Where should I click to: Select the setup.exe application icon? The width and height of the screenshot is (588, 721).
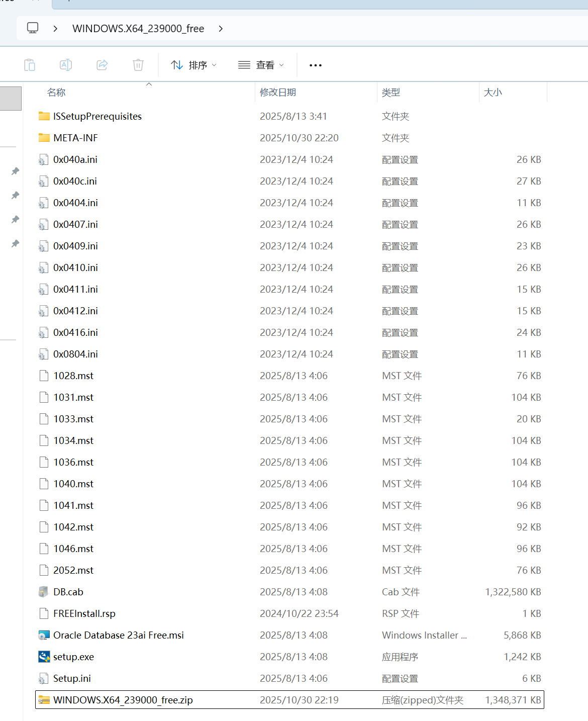pyautogui.click(x=44, y=657)
